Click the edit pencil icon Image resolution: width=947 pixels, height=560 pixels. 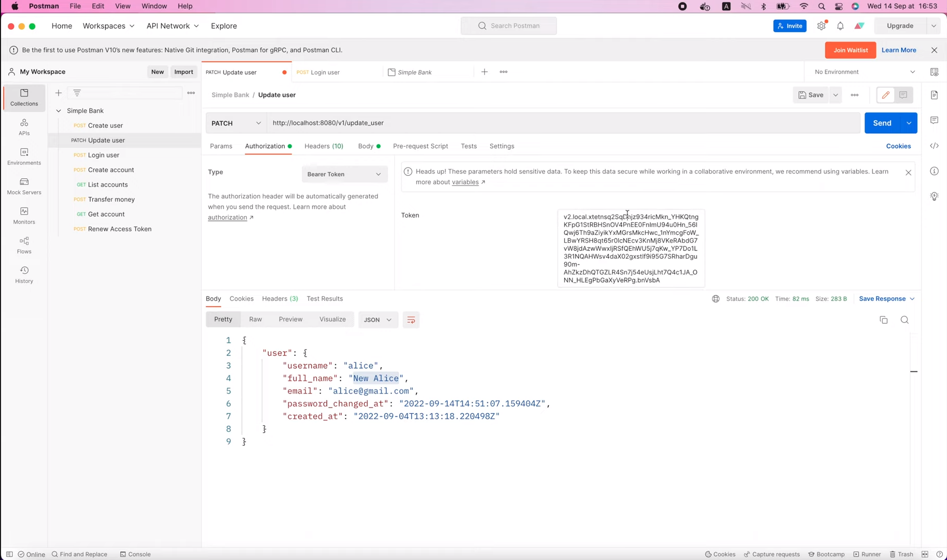(886, 95)
